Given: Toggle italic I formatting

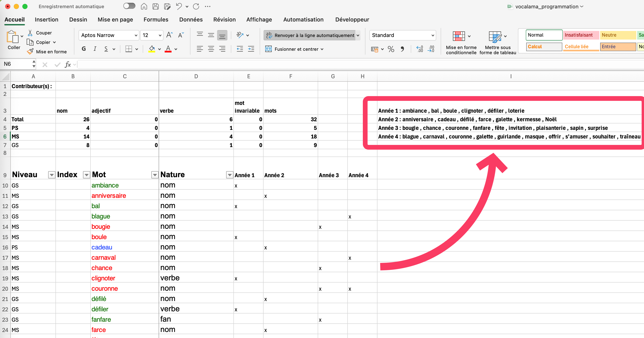Looking at the screenshot, I should pyautogui.click(x=95, y=49).
